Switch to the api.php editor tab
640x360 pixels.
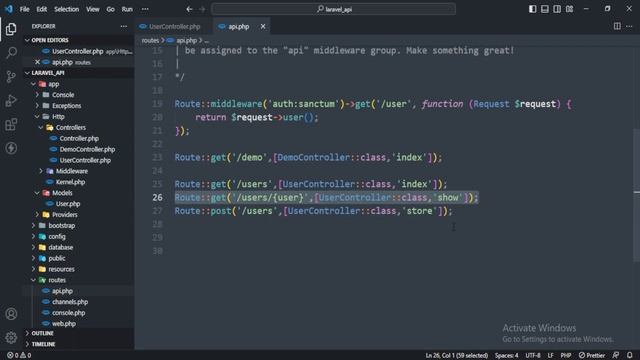tap(242, 27)
